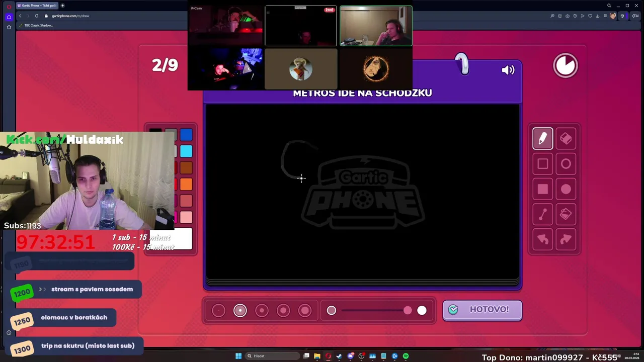
Task: Redo the last undone stroke
Action: 566,239
